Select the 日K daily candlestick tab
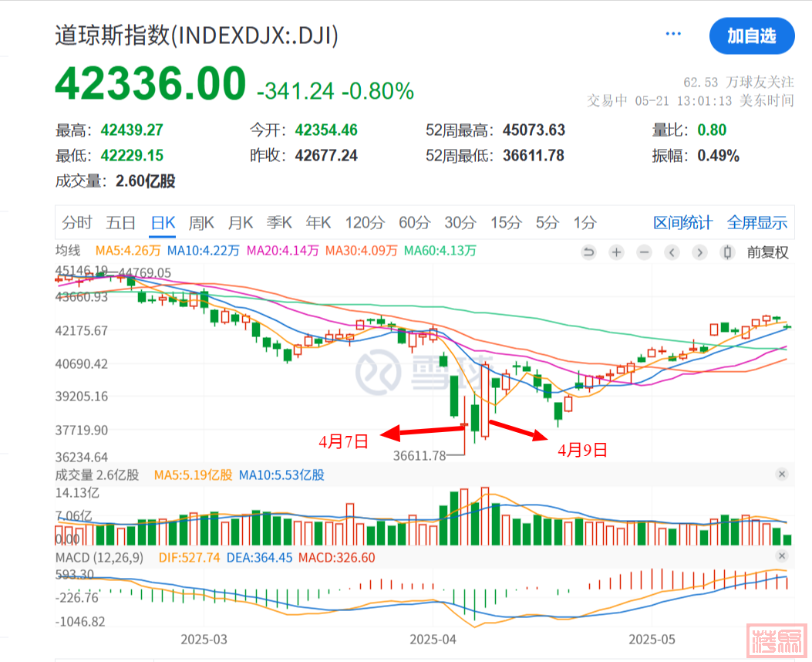 click(163, 223)
